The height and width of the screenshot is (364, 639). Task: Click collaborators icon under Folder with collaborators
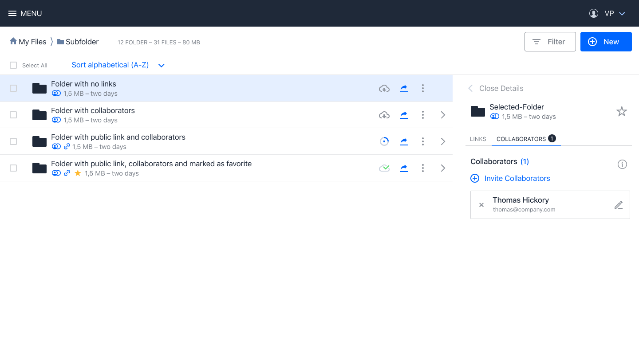[56, 120]
